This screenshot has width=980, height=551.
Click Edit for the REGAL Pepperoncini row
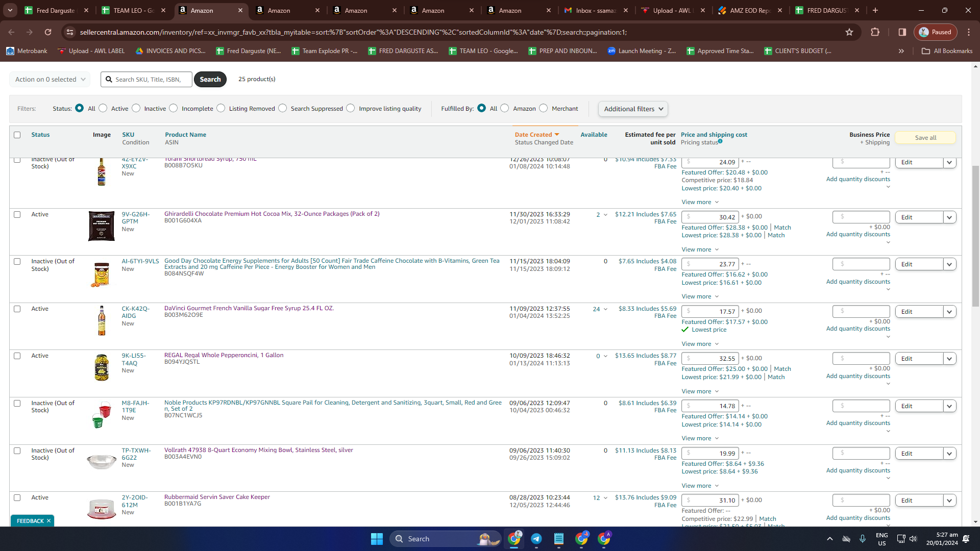point(919,359)
